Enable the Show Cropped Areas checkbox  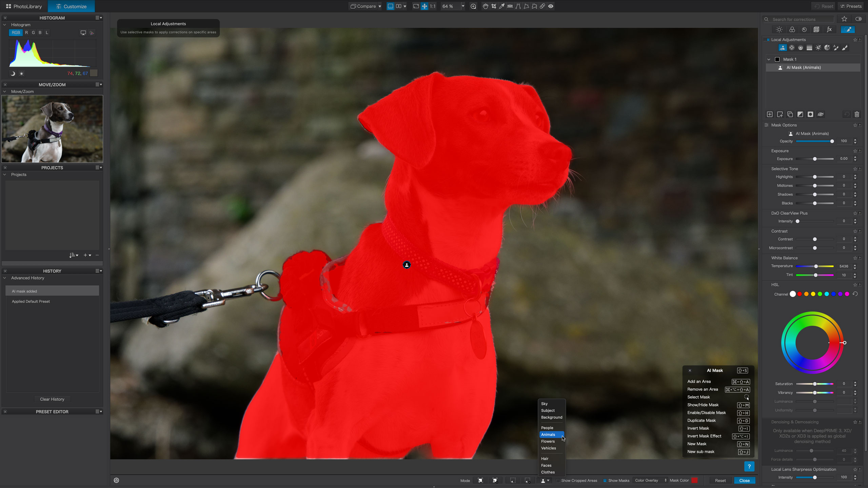(558, 481)
